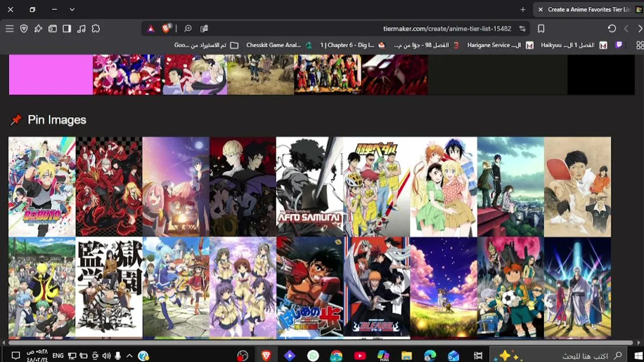Launch Outlook from the taskbar
The image size is (644, 362).
click(453, 356)
